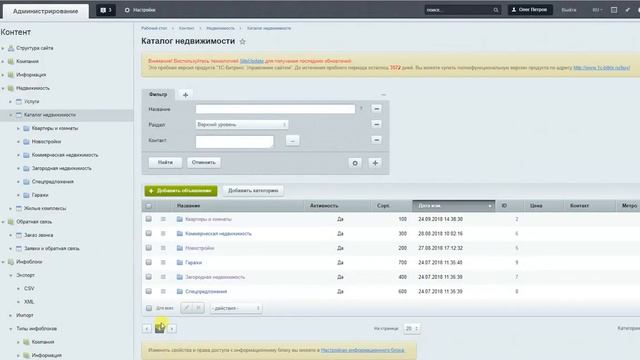Collapse the filter panel minus icon
Screen dimensions: 640x360
383,95
